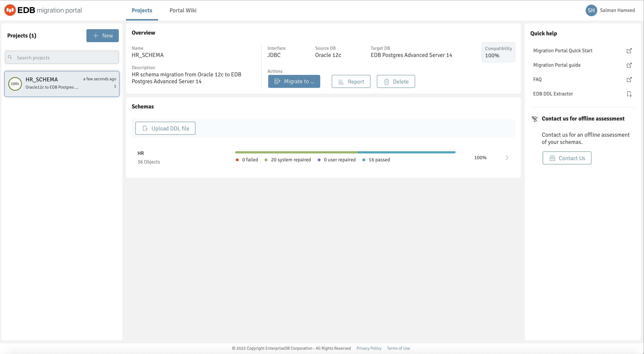The height and width of the screenshot is (354, 644).
Task: Click the red 0 failed status dot
Action: pyautogui.click(x=237, y=160)
